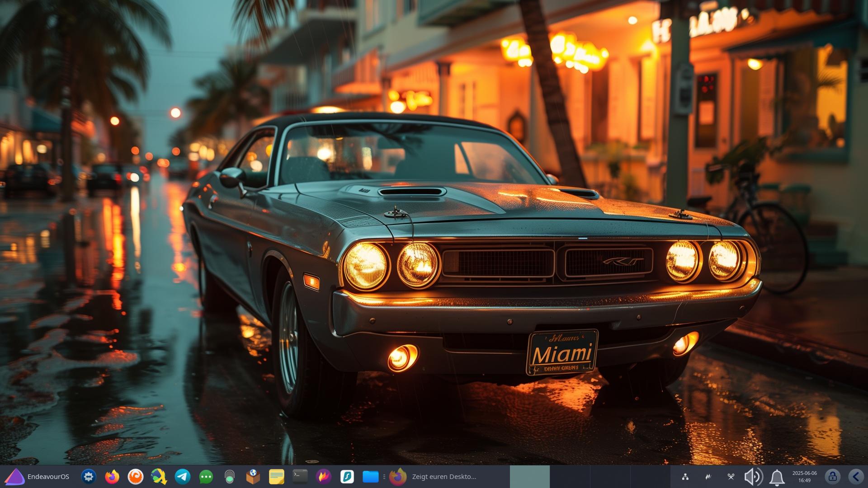Expand hidden system tray icons arrow
The image size is (868, 488).
click(856, 477)
